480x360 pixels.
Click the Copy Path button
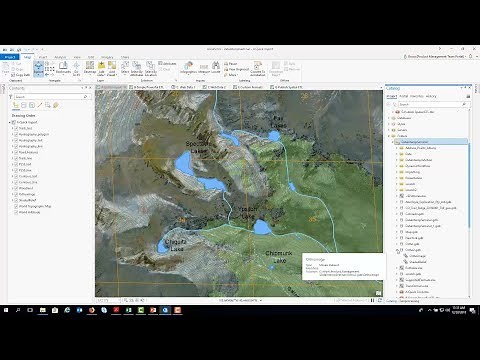[x=20, y=75]
